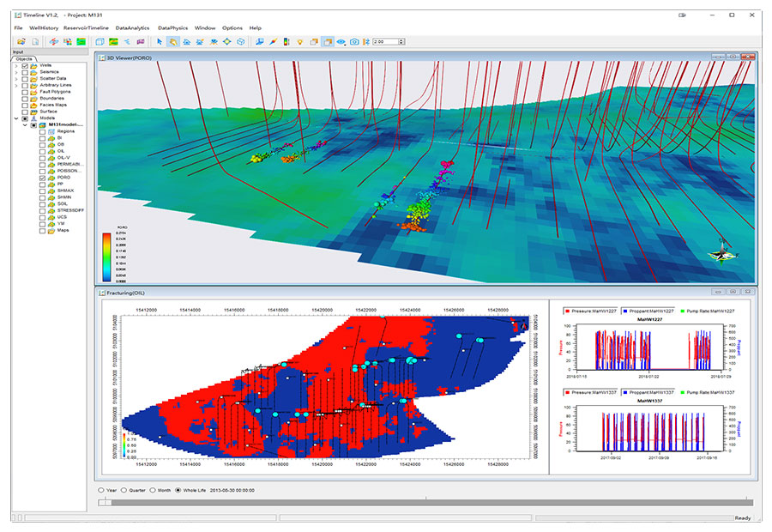Switch to the Objects tab
This screenshot has height=532, width=772.
click(x=24, y=58)
